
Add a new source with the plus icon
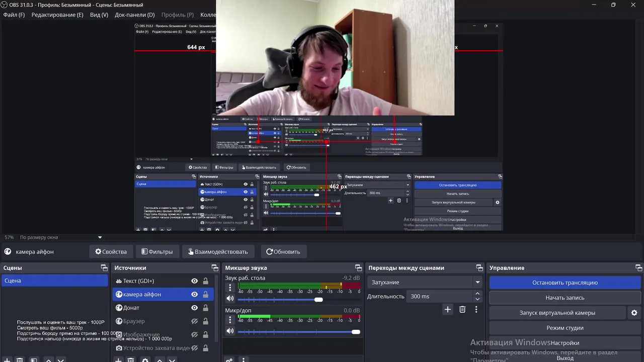pos(118,360)
